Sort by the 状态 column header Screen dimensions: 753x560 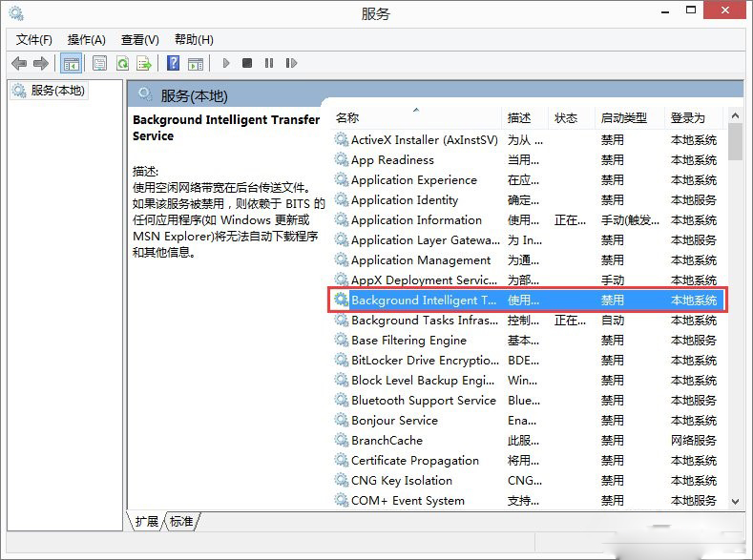click(572, 118)
